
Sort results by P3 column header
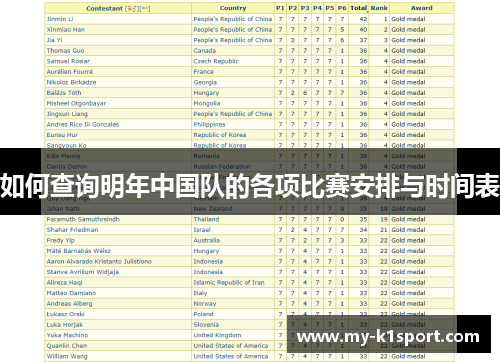pos(305,8)
